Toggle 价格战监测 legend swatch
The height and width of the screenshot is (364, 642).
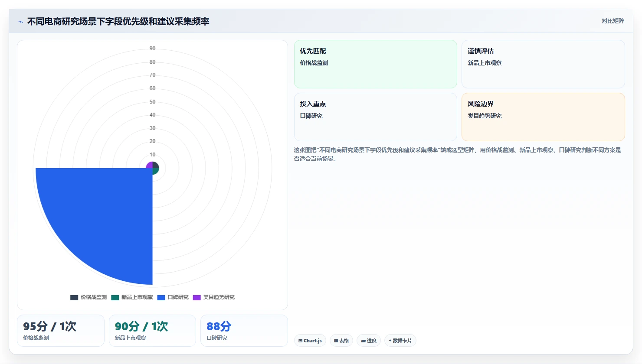(x=74, y=297)
